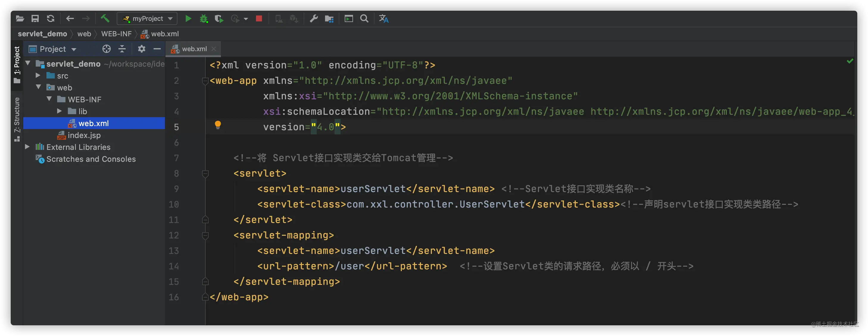868x336 pixels.
Task: Click the green Run button
Action: click(188, 18)
